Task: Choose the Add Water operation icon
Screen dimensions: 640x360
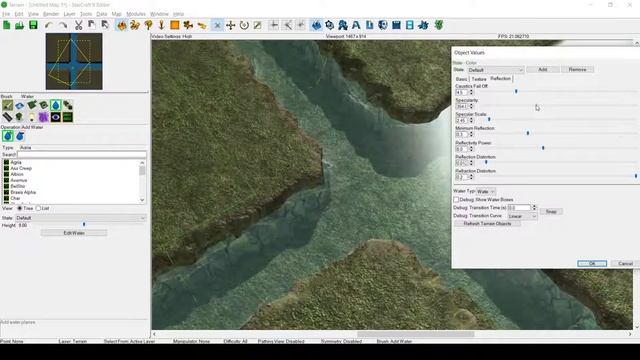Action: click(7, 136)
